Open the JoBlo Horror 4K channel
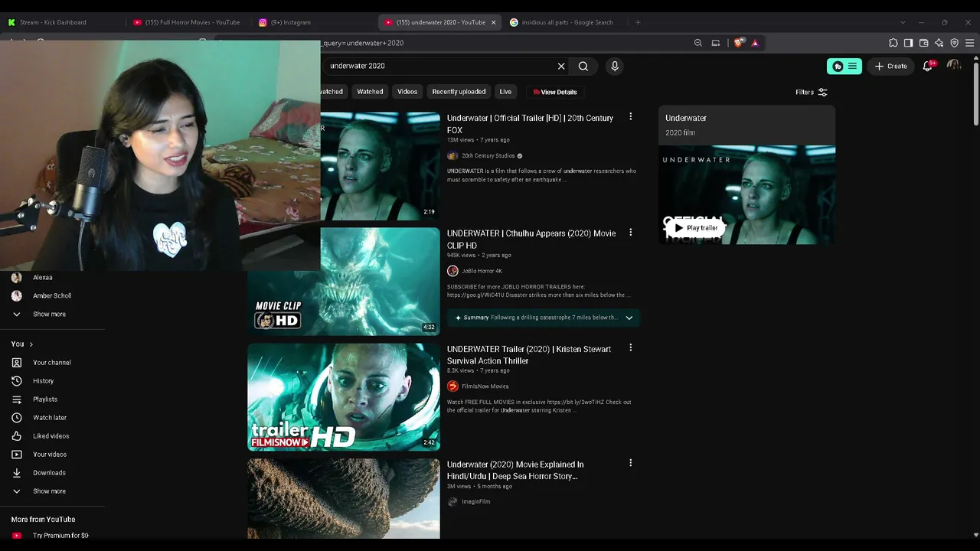Viewport: 980px width, 551px height. (482, 271)
